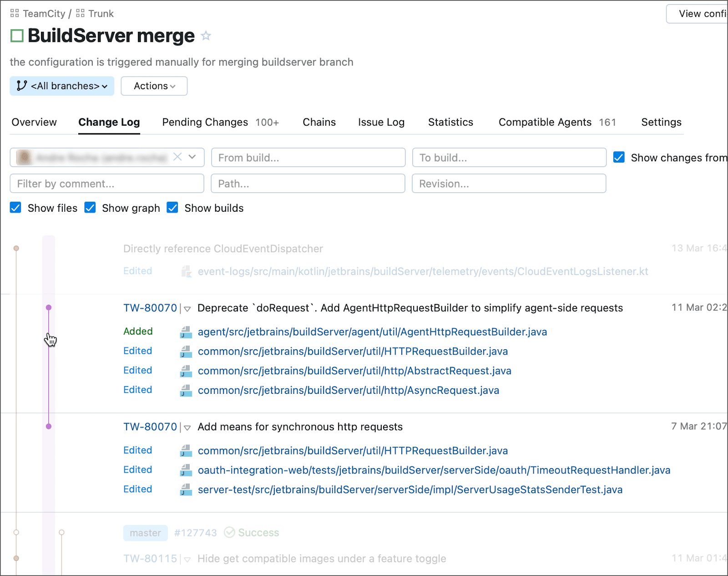Click the TeamCity breadcrumb grid icon
This screenshot has width=728, height=576.
pyautogui.click(x=15, y=13)
